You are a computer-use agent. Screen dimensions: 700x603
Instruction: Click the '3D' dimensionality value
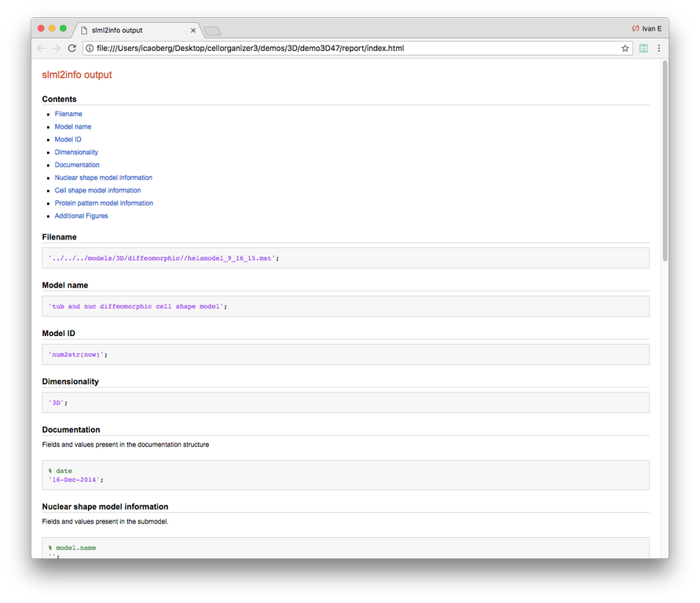point(57,403)
